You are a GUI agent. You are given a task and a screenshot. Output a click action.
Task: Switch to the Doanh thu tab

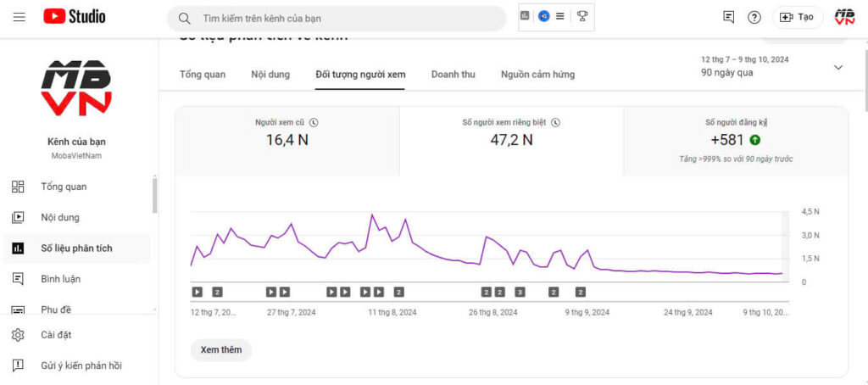[453, 75]
